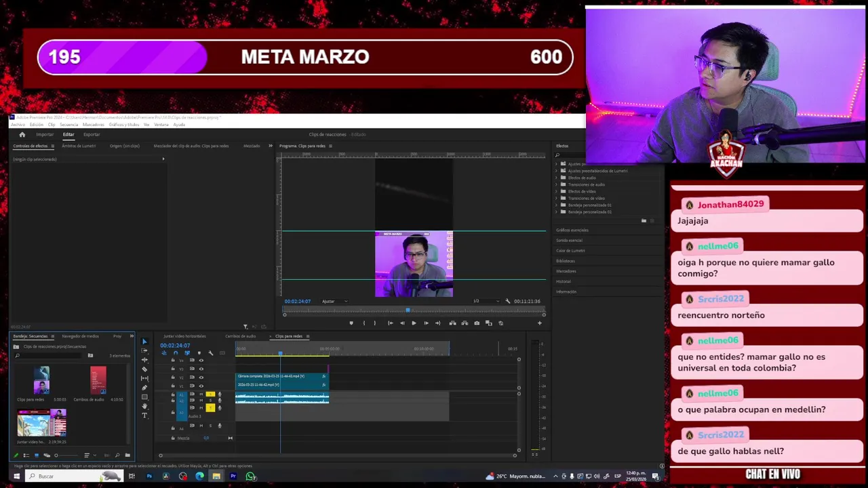This screenshot has height=488, width=868.
Task: Click Add Marker icon in timeline header
Action: 199,353
